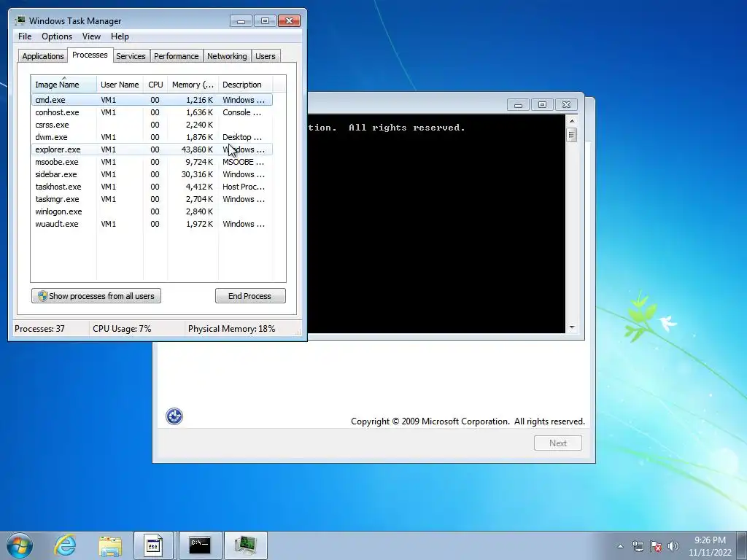Select the taskhost.exe process row

tap(152, 187)
